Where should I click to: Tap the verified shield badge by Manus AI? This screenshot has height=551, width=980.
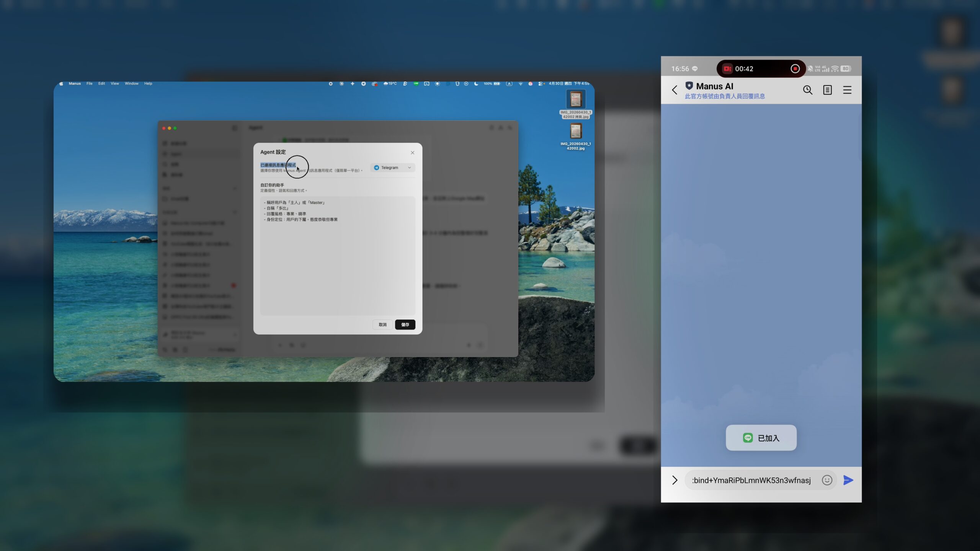pos(689,86)
